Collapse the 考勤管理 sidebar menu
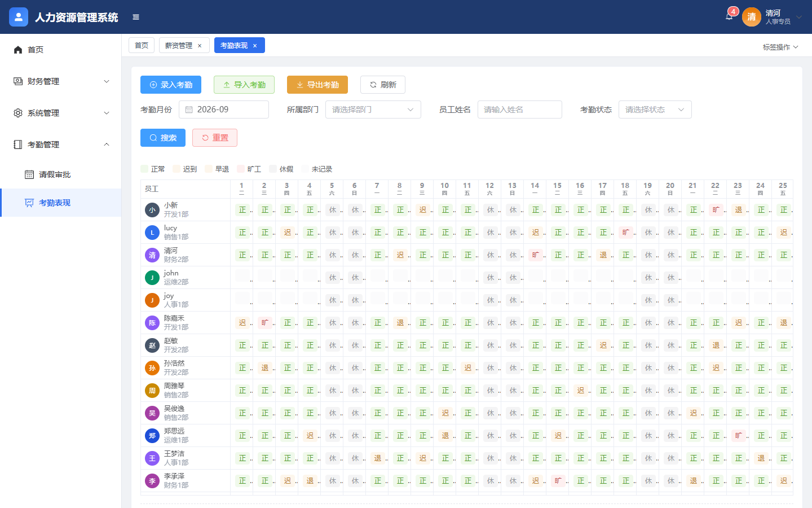812x508 pixels. click(x=60, y=144)
